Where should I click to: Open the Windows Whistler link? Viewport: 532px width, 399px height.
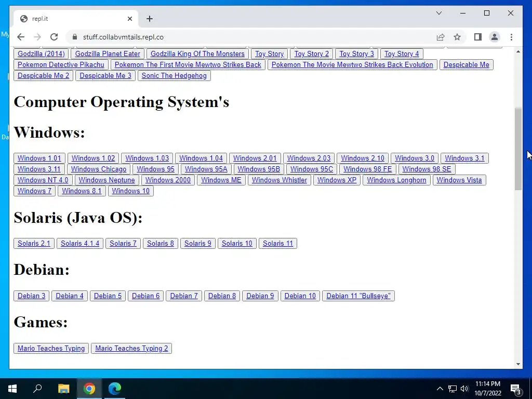click(x=280, y=180)
